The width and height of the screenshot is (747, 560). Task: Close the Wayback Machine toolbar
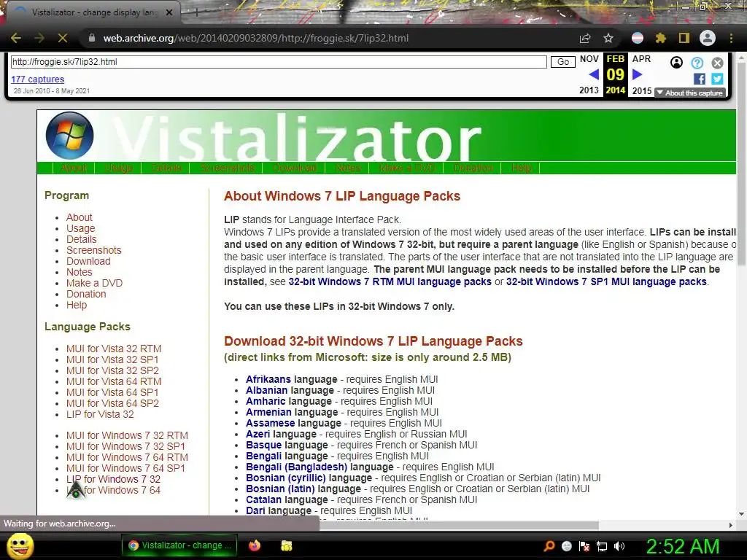718,63
